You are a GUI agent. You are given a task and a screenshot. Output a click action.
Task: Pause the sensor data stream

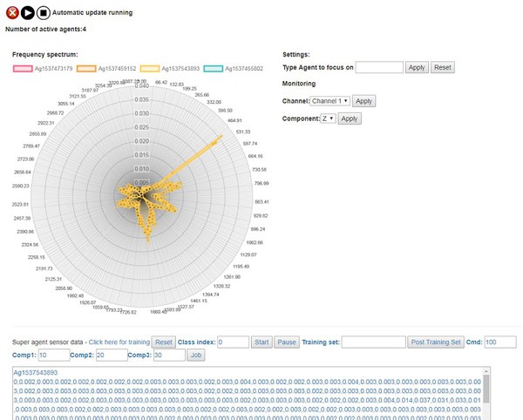click(287, 342)
